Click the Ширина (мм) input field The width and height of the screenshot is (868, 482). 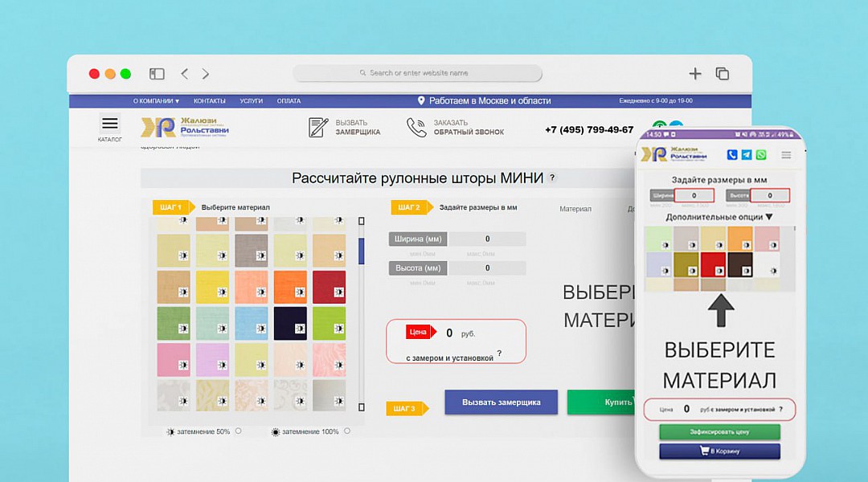point(487,239)
